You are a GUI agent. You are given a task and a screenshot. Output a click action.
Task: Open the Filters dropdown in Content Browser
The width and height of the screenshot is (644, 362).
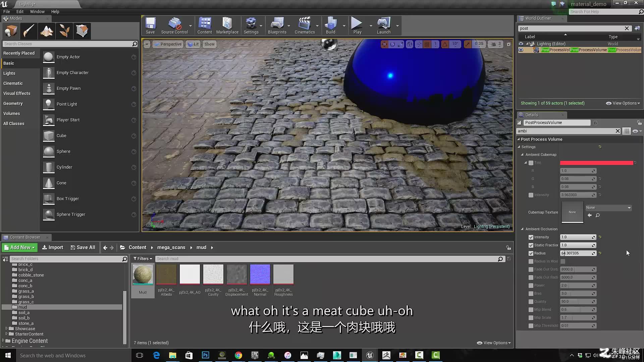pos(143,259)
